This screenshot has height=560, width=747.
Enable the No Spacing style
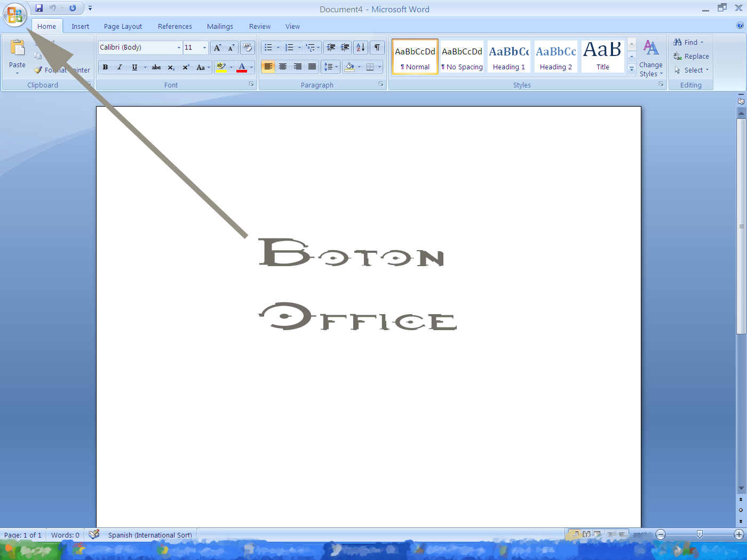[x=462, y=56]
